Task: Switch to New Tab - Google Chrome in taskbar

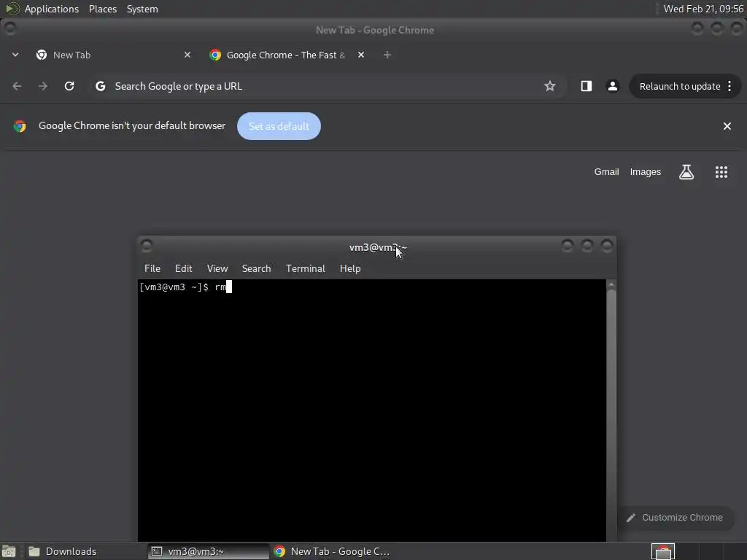Action: 333,551
